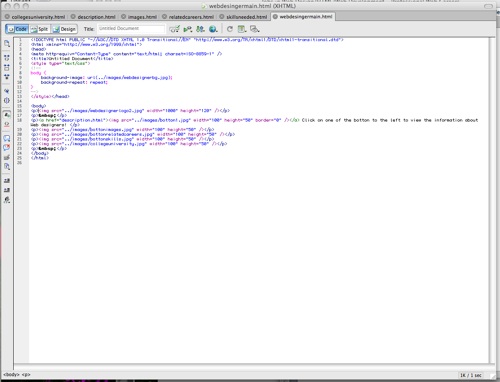Click the meta http-equiv line of code

(126, 54)
